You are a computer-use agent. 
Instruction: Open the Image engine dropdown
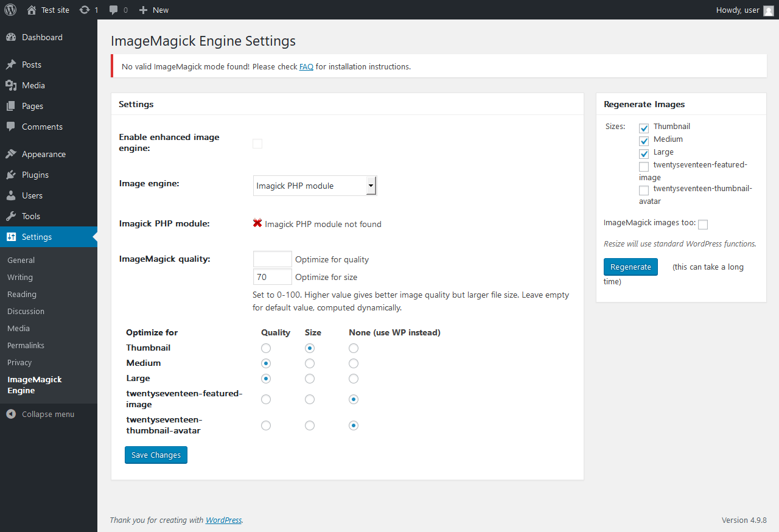coord(315,186)
